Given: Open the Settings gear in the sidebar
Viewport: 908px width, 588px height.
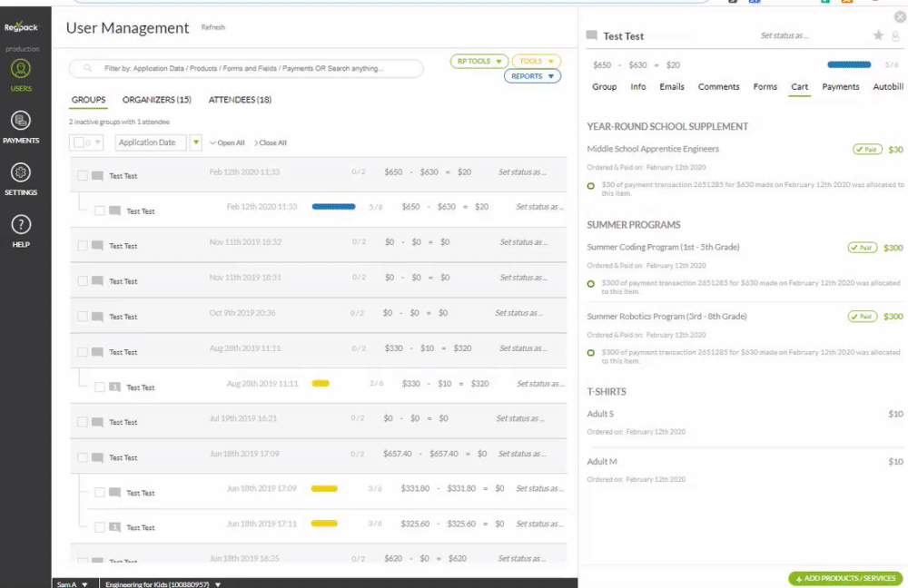Looking at the screenshot, I should 21,178.
